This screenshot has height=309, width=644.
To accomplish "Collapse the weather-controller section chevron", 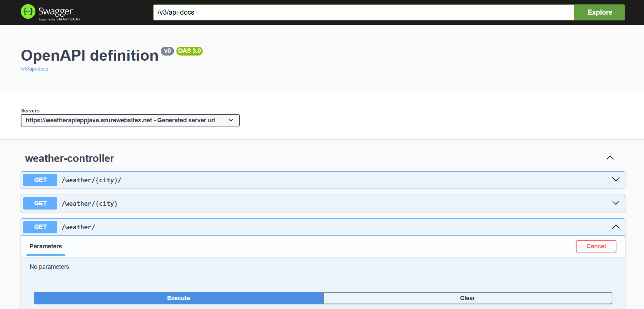I will [610, 158].
